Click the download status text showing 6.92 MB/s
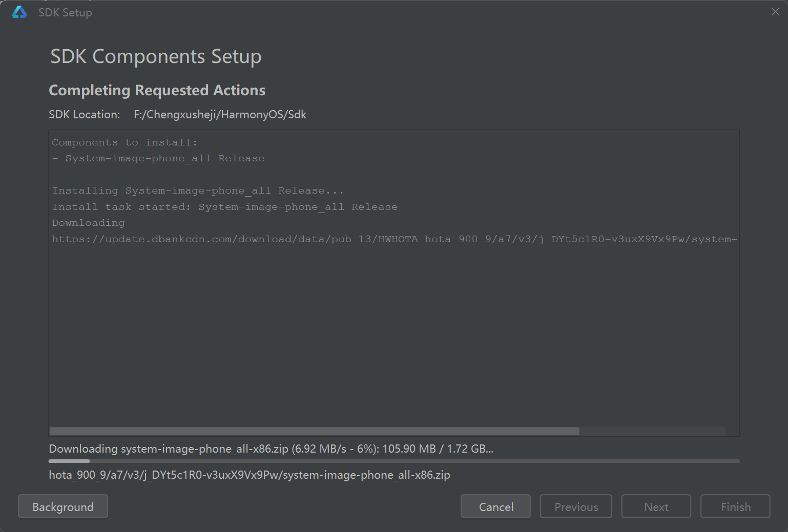The width and height of the screenshot is (788, 532). click(x=271, y=449)
